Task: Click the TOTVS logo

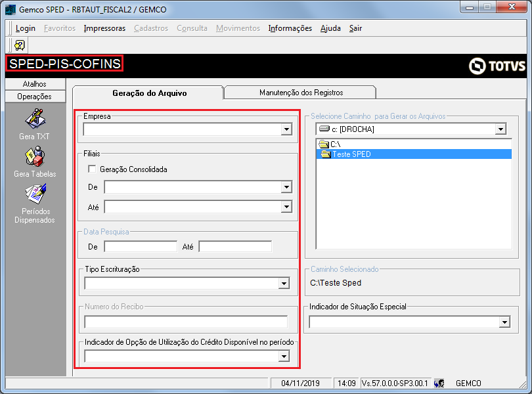Action: [497, 66]
